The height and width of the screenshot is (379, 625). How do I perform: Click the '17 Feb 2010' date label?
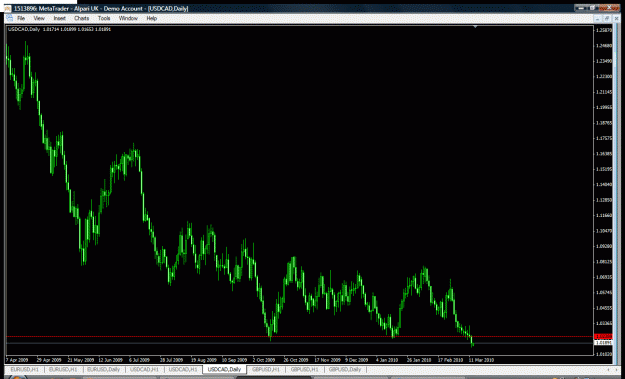pos(450,360)
